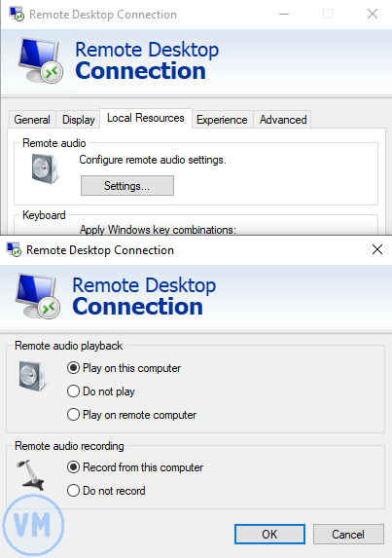Select Record from this computer
The width and height of the screenshot is (392, 558).
pos(135,467)
